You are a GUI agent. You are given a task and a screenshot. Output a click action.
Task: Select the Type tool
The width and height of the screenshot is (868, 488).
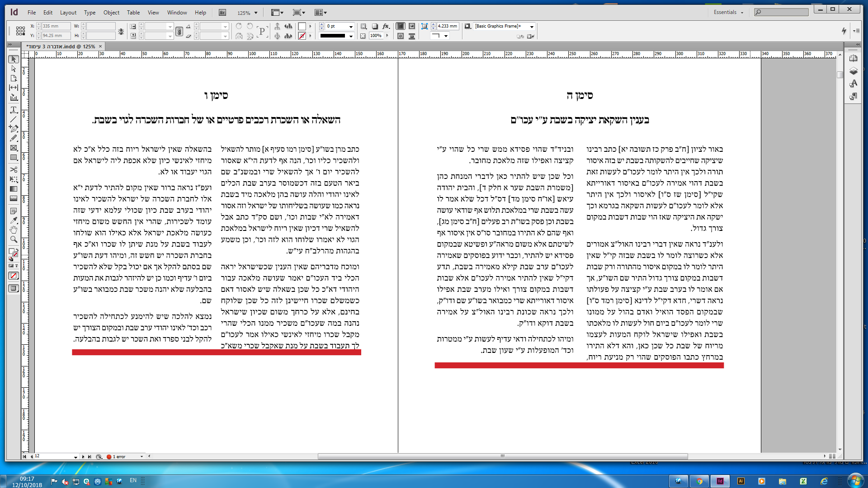tap(14, 110)
